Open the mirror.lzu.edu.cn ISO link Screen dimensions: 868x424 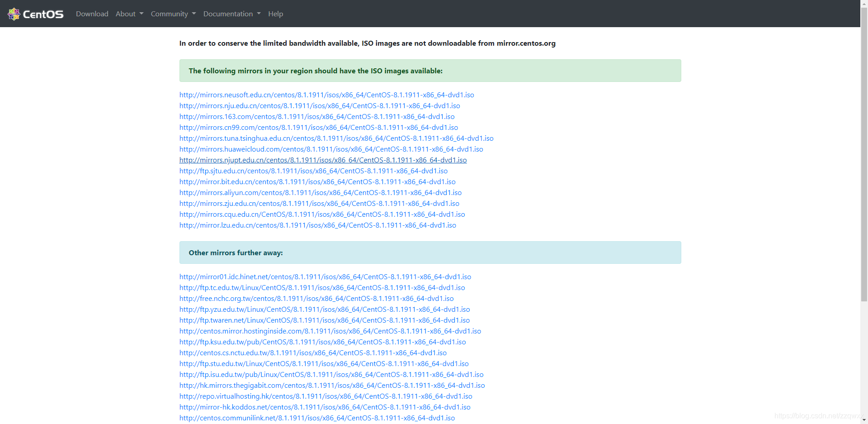coord(318,225)
